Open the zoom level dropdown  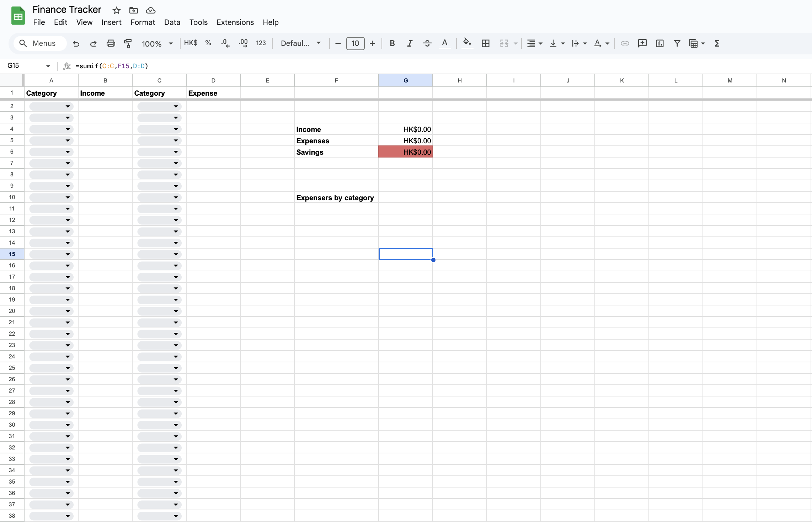(x=157, y=44)
